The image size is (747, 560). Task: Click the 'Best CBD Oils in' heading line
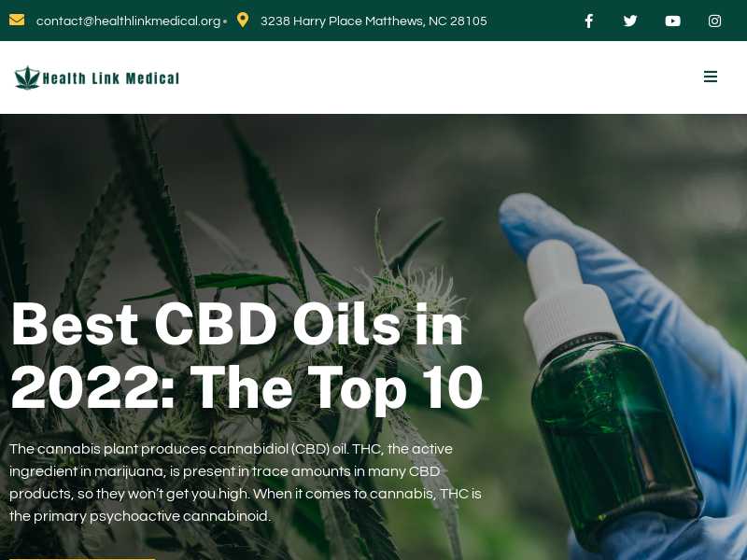click(x=237, y=324)
